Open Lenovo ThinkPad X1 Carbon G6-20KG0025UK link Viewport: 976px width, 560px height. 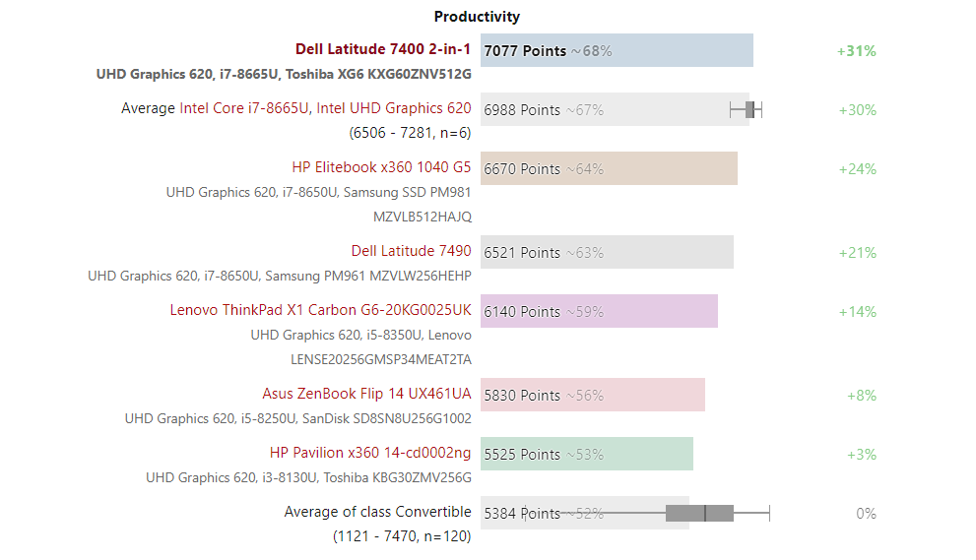coord(320,310)
